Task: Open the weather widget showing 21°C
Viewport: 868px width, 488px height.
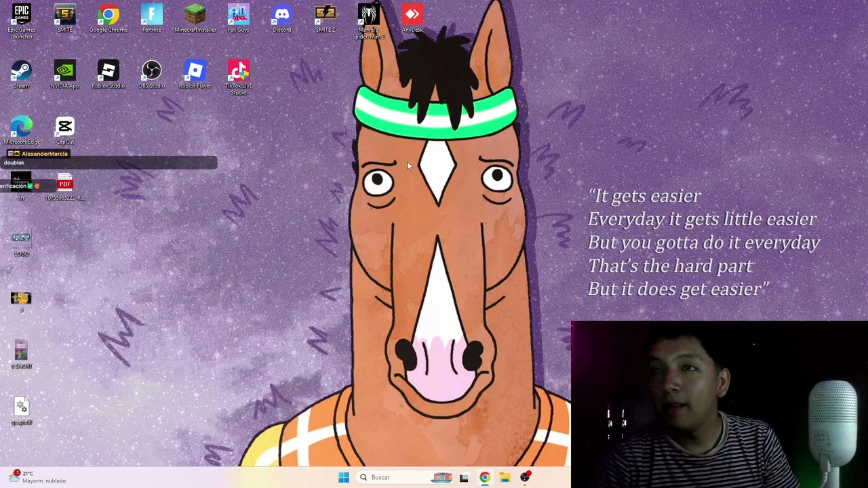Action: pyautogui.click(x=37, y=476)
